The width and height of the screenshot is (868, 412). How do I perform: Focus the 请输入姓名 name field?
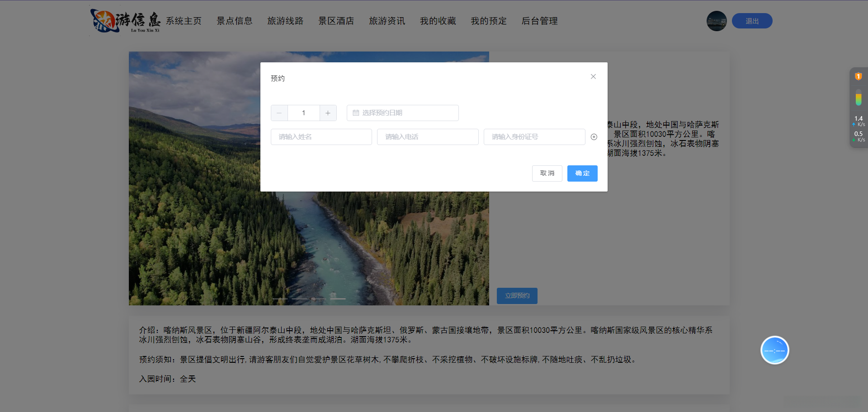pyautogui.click(x=321, y=137)
